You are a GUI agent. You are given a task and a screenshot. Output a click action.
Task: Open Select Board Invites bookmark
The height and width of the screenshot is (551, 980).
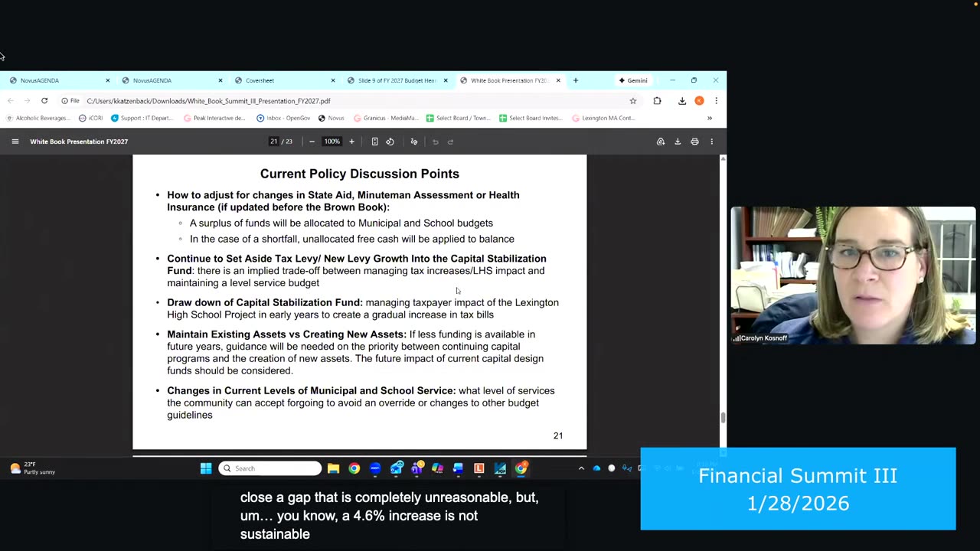pyautogui.click(x=530, y=118)
